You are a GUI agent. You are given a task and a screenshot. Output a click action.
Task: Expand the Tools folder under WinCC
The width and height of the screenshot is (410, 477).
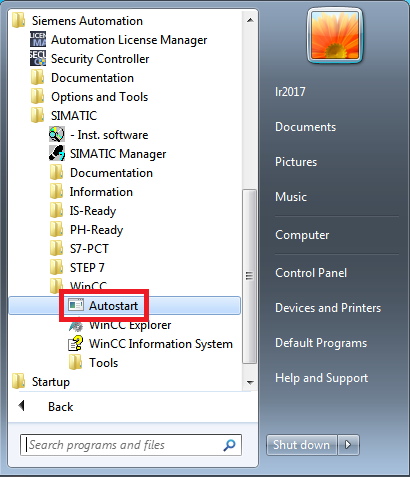click(93, 363)
